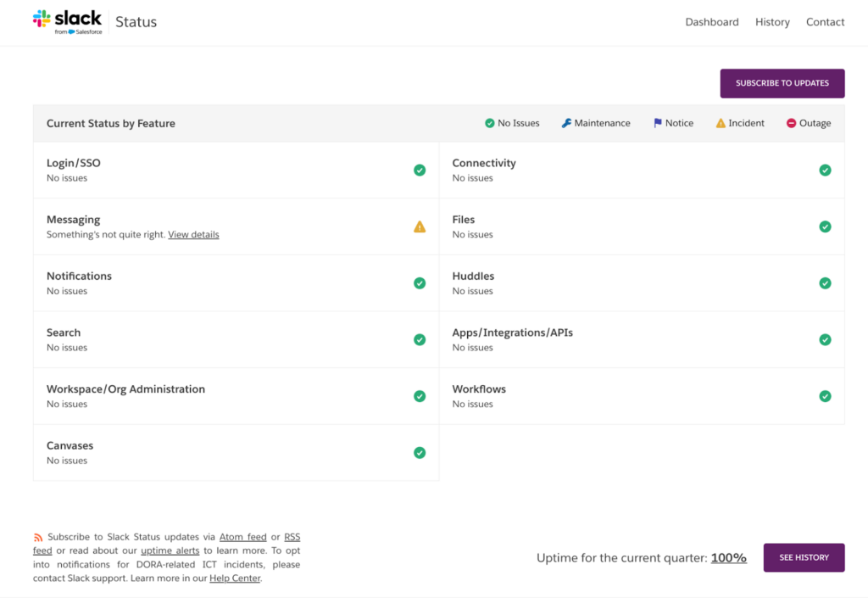Click the Workflows status checkmark
868x598 pixels.
(825, 396)
